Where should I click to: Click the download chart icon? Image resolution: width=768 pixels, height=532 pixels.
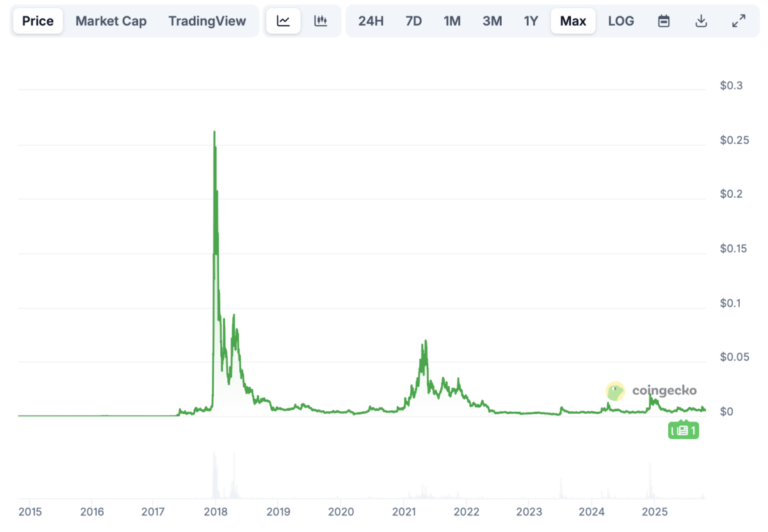click(x=701, y=20)
